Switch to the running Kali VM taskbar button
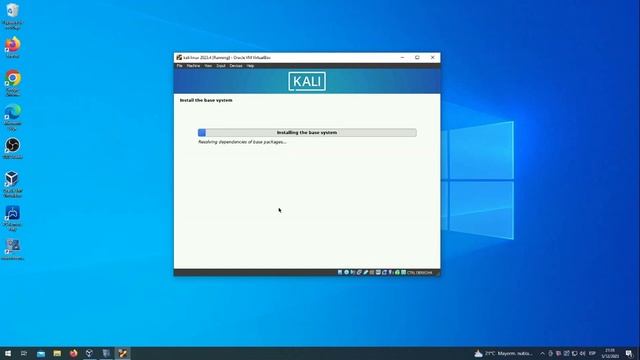The height and width of the screenshot is (360, 640). (x=122, y=353)
